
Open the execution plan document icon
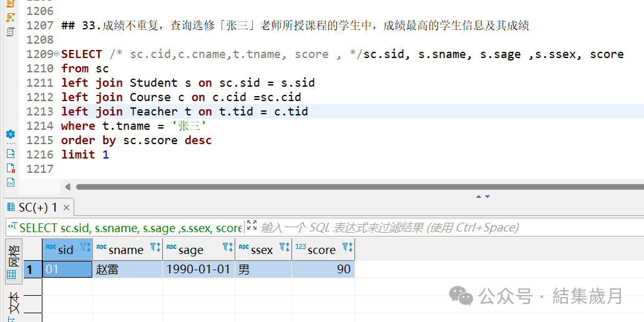pyautogui.click(x=11, y=32)
